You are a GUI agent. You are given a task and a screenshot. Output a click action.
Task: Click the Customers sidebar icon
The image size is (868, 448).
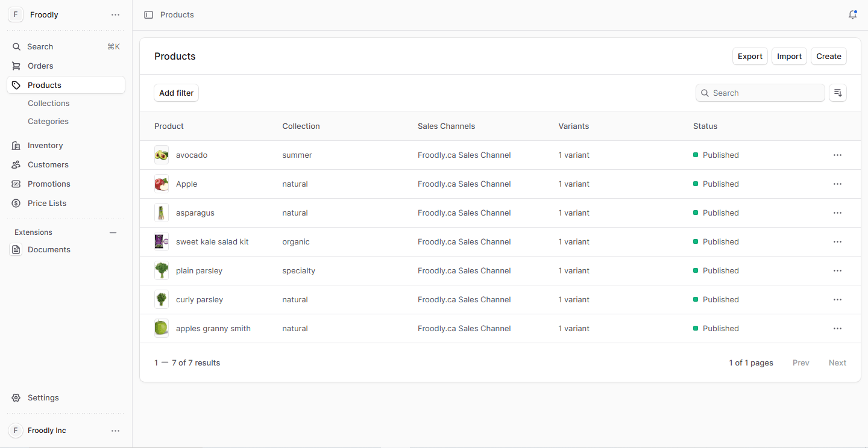coord(16,164)
